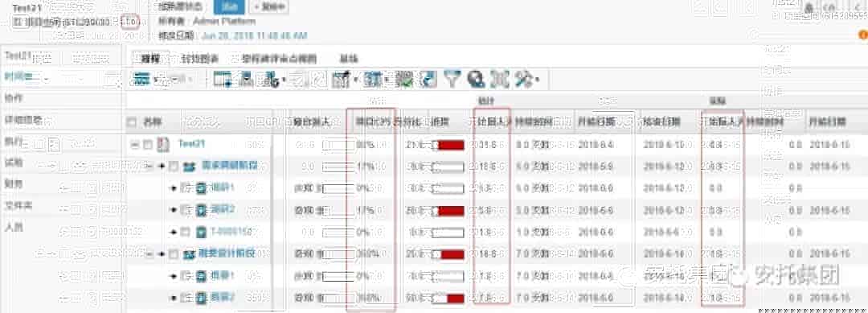
Task: Click percent complete bar in 概要设计阶段 row
Action: pos(338,254)
